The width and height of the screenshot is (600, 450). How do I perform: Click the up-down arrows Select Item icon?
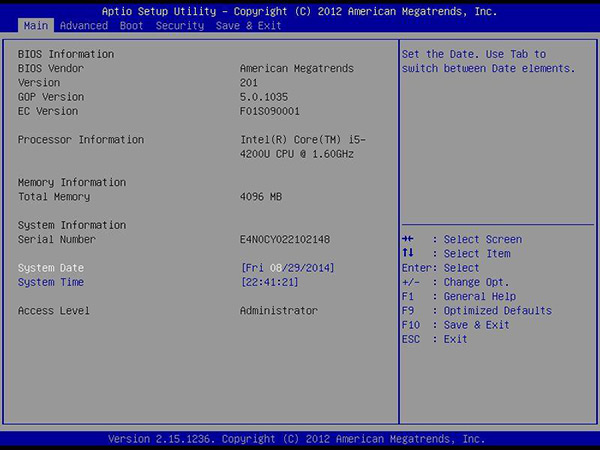[x=407, y=254]
